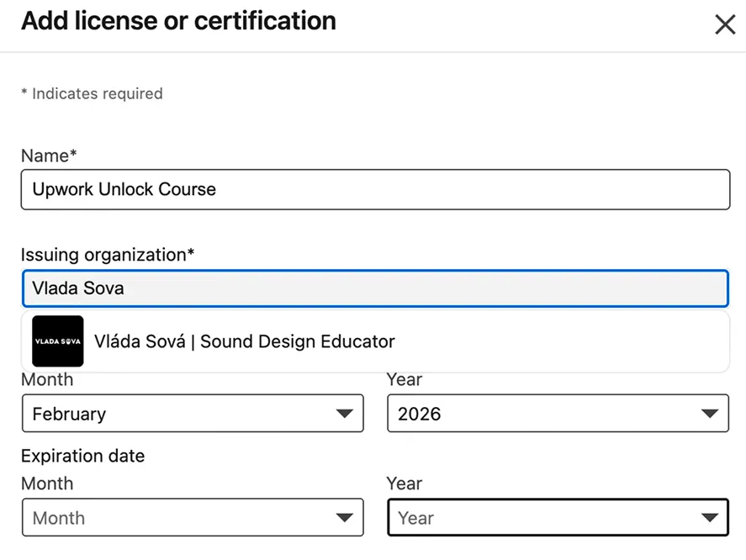Screen dimensions: 746x560
Task: Open the issue Month dropdown showing February
Action: click(x=193, y=414)
